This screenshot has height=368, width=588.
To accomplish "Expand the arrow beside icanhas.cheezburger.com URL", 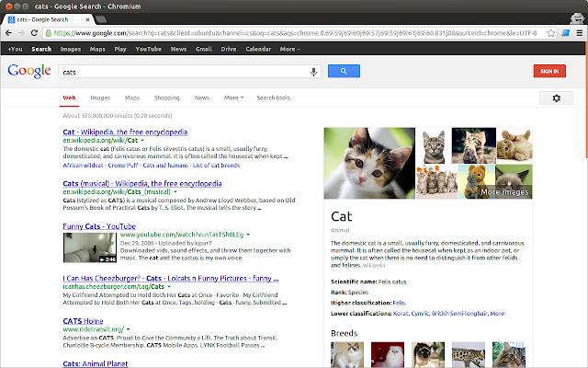I will coord(169,286).
